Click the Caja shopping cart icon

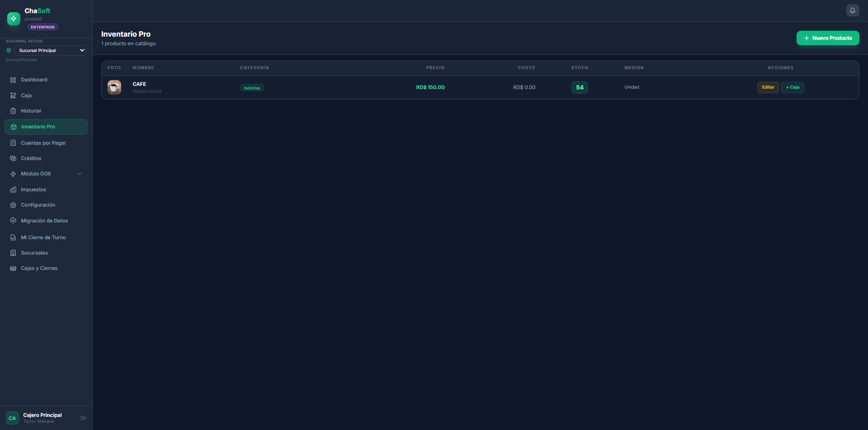coord(13,95)
